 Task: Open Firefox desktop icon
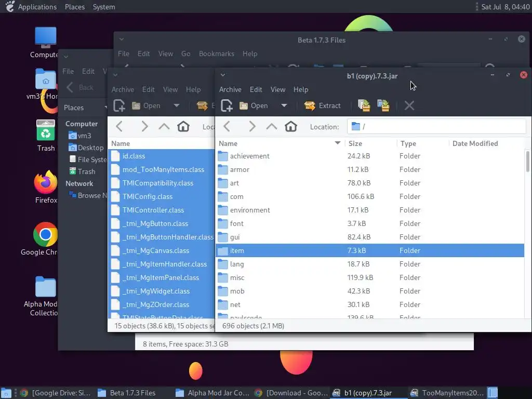46,187
